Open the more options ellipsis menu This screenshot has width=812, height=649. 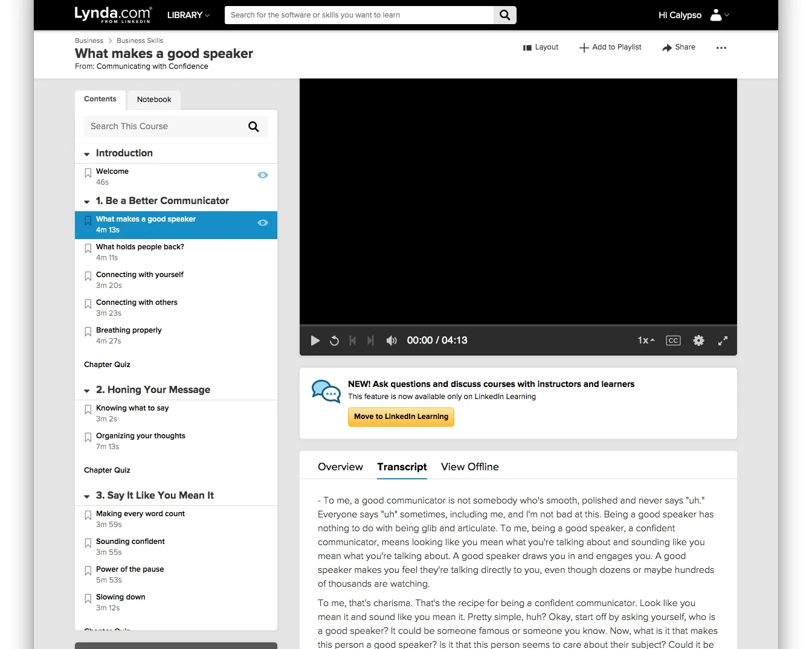pos(721,48)
